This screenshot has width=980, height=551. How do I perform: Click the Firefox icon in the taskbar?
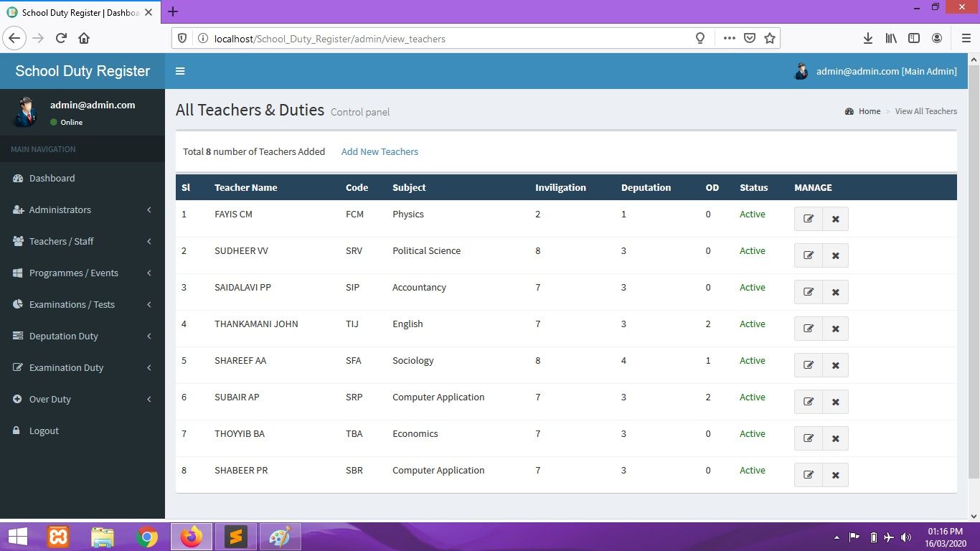pos(192,537)
